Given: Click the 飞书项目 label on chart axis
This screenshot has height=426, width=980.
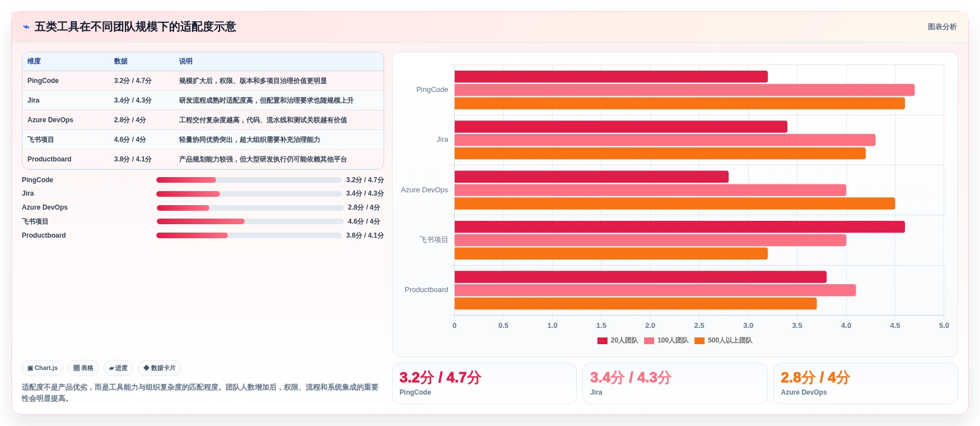Looking at the screenshot, I should [433, 240].
